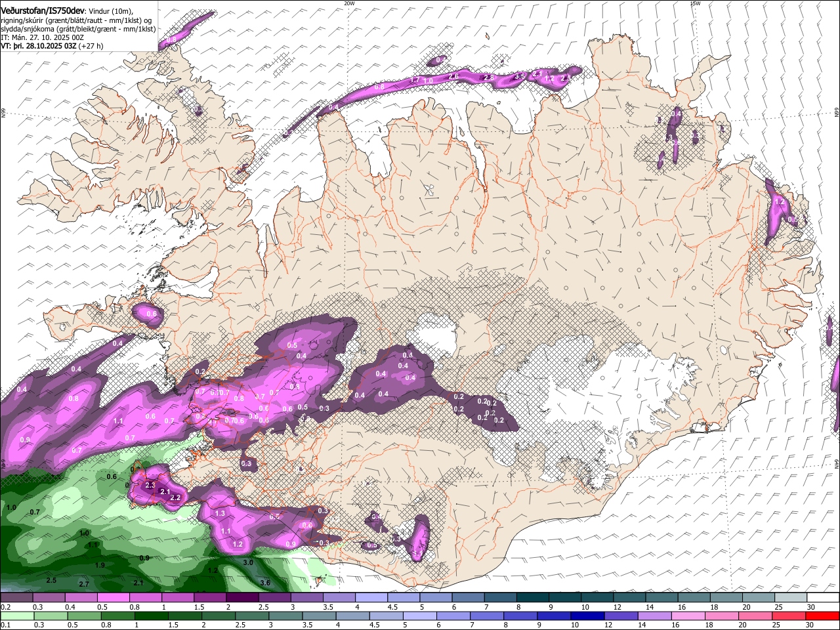The width and height of the screenshot is (840, 630).
Task: Click the 3.6 rainfall value offshore south
Action: click(265, 583)
